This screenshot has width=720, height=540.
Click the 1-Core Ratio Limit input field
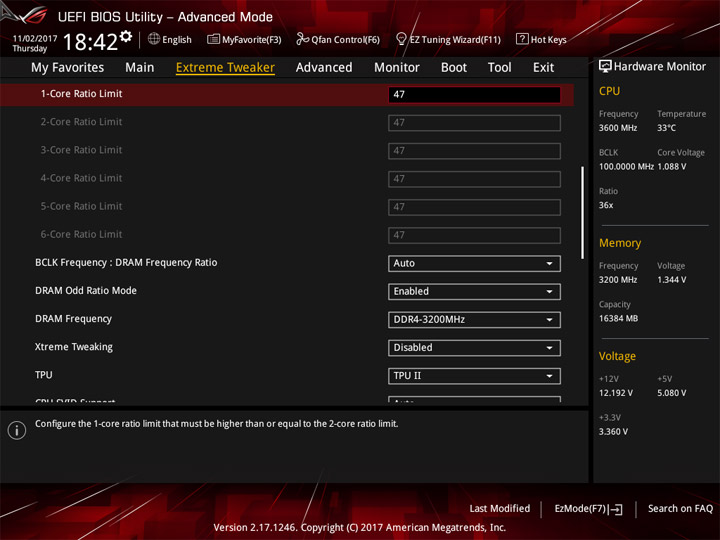tap(474, 95)
